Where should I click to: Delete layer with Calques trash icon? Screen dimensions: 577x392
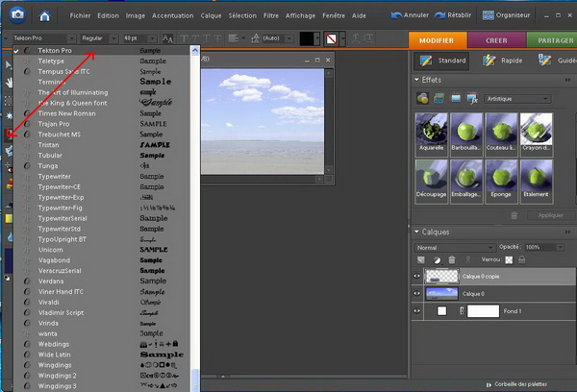click(452, 260)
